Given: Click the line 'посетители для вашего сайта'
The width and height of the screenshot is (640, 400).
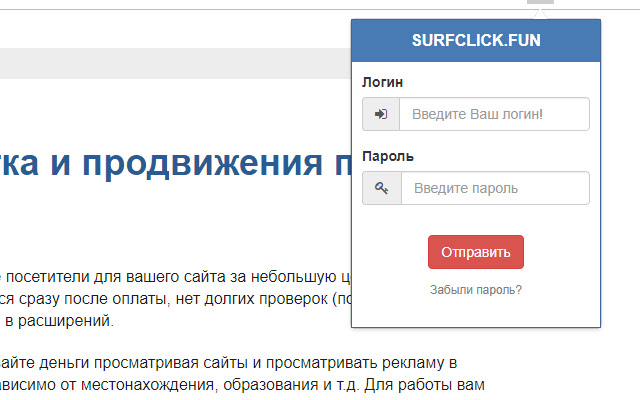Looking at the screenshot, I should [116, 277].
